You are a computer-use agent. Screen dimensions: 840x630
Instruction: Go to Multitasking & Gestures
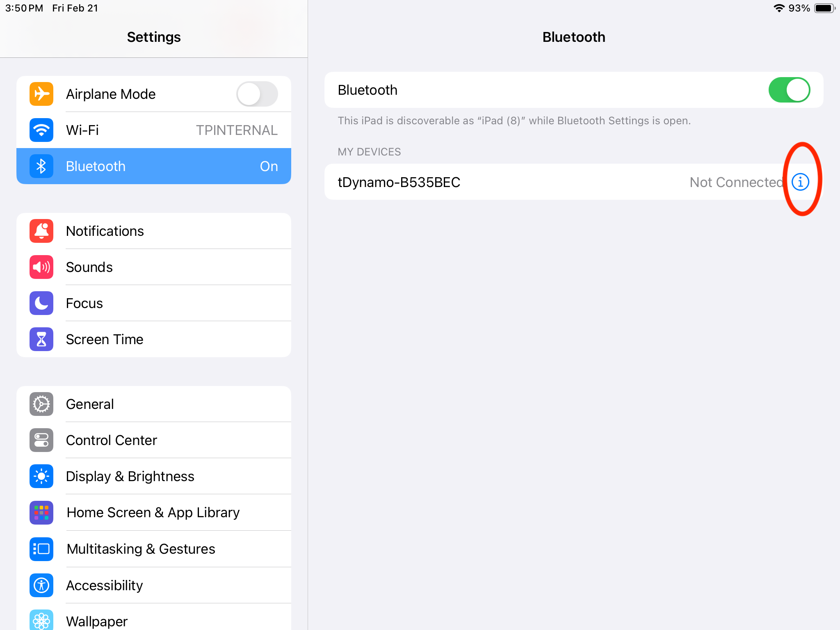[x=141, y=549]
